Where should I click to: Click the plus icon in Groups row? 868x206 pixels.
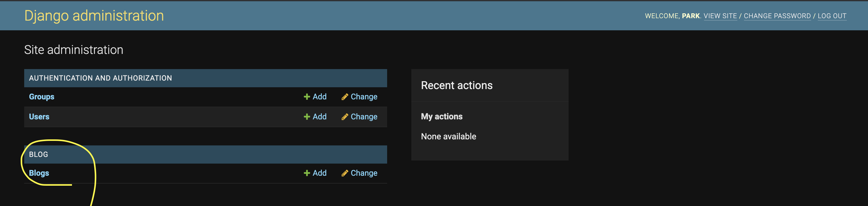tap(307, 97)
